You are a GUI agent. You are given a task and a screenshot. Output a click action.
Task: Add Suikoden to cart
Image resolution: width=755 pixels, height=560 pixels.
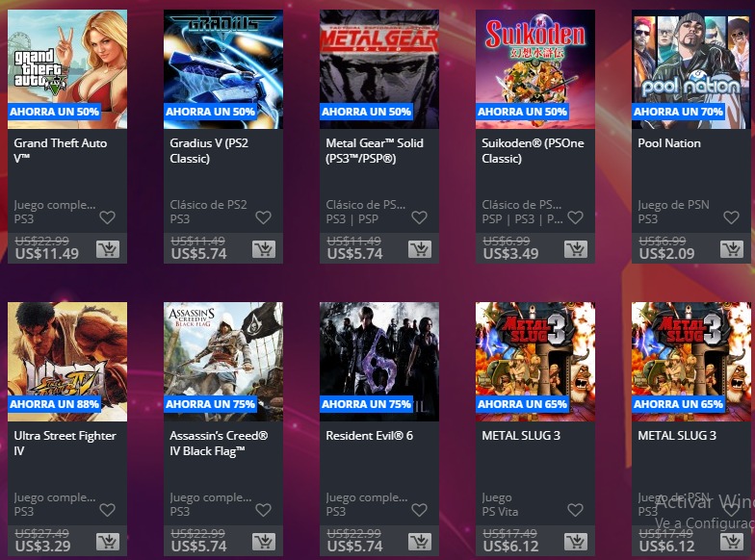pyautogui.click(x=576, y=249)
